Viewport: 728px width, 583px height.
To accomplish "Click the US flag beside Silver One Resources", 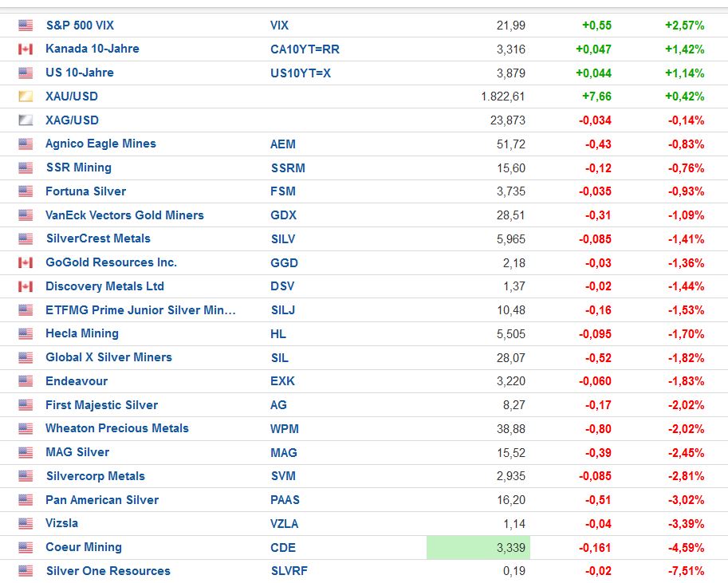I will [x=26, y=571].
